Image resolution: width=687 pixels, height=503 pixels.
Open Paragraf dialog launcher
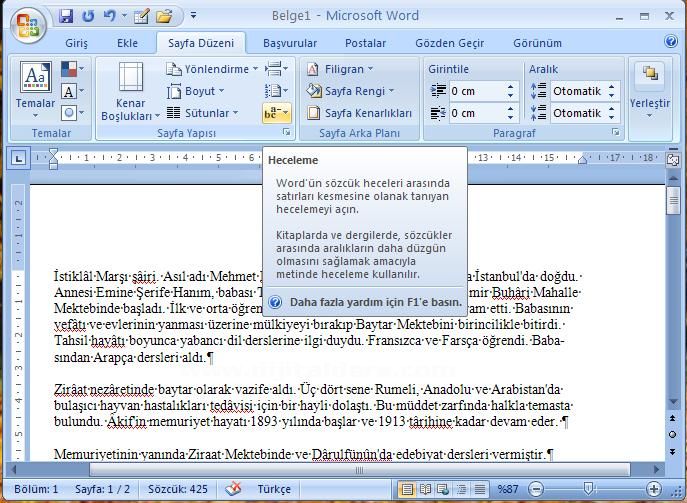tap(616, 132)
